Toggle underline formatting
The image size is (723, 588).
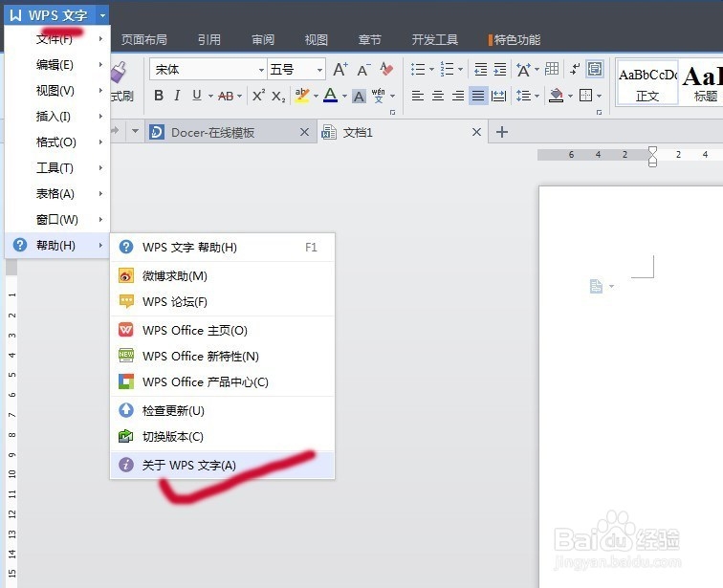(197, 96)
